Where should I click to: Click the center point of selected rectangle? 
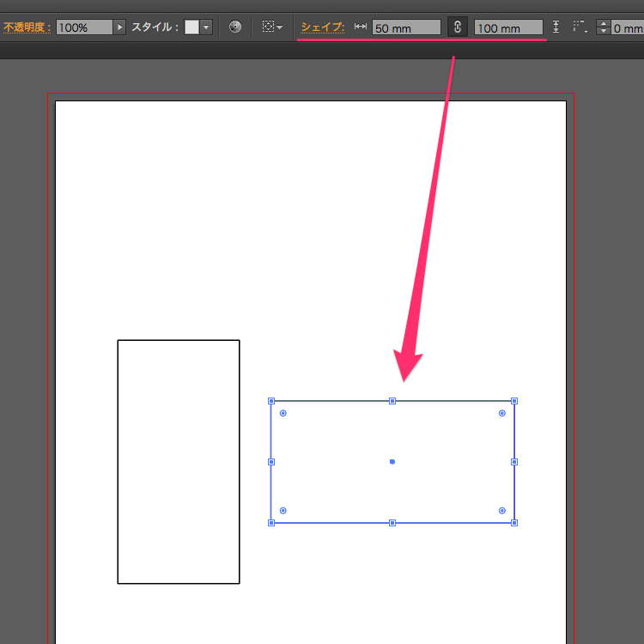pos(392,462)
